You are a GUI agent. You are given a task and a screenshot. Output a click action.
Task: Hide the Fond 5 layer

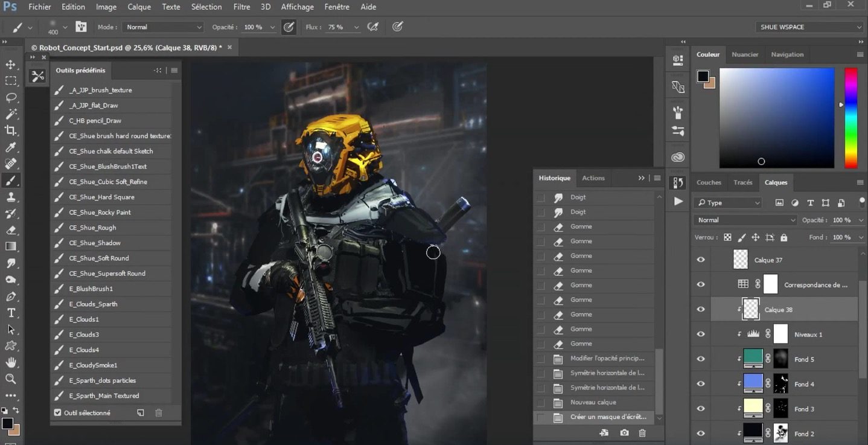point(701,359)
